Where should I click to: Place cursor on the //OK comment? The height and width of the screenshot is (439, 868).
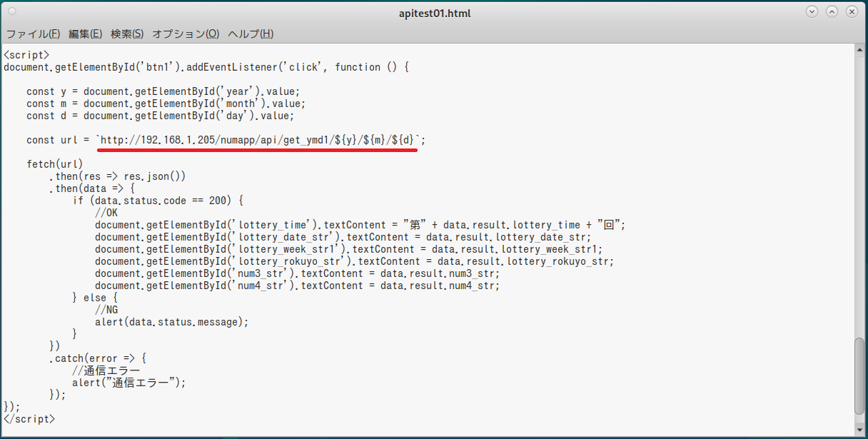(x=106, y=213)
